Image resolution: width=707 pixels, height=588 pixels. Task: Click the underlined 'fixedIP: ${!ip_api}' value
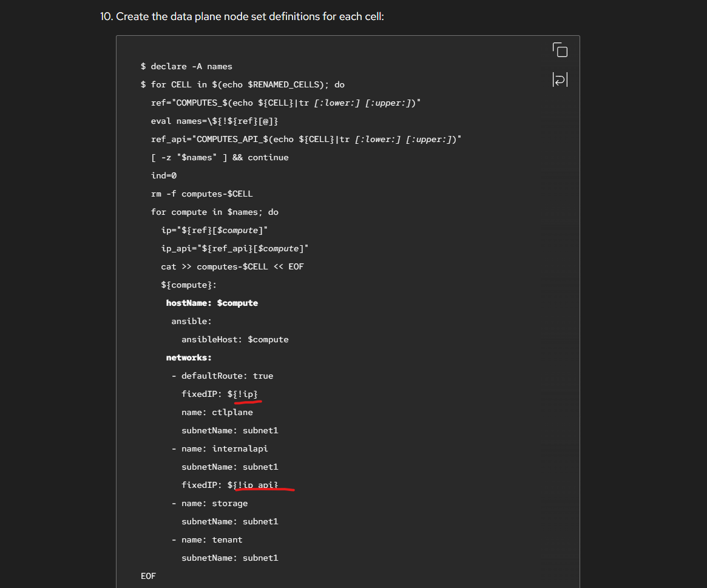coord(255,485)
